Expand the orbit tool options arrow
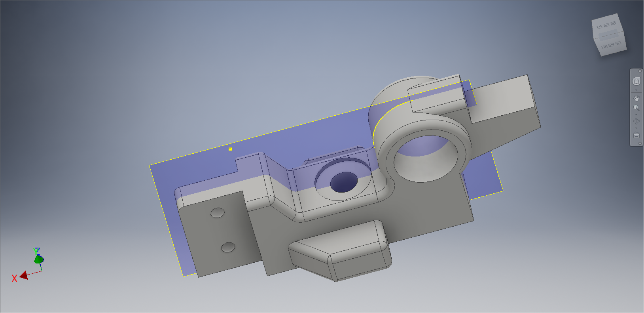 pyautogui.click(x=636, y=128)
